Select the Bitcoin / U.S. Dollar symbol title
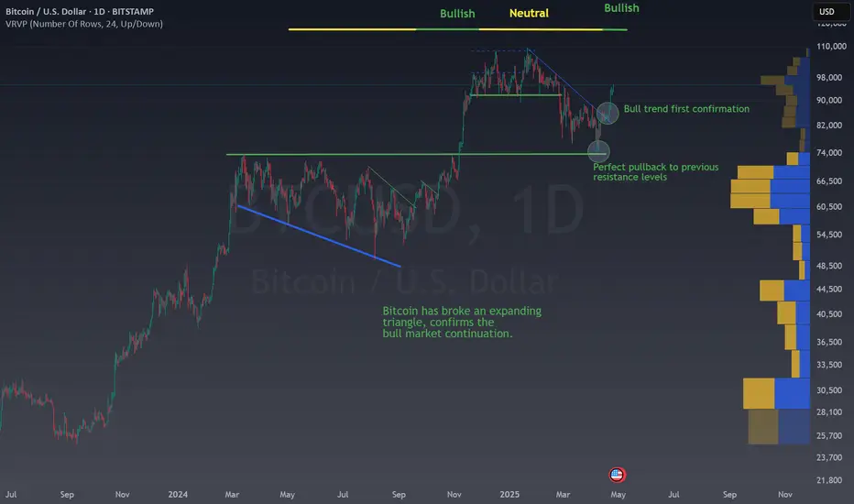 [80, 11]
